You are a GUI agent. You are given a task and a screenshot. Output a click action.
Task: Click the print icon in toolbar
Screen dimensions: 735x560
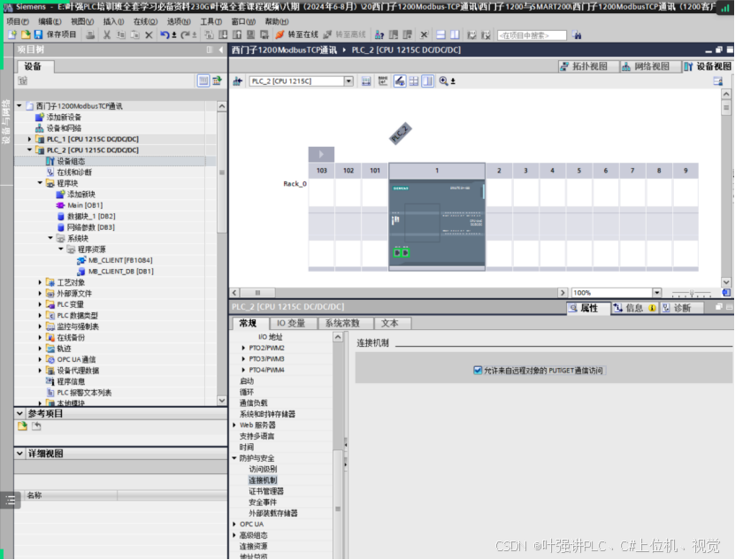90,35
